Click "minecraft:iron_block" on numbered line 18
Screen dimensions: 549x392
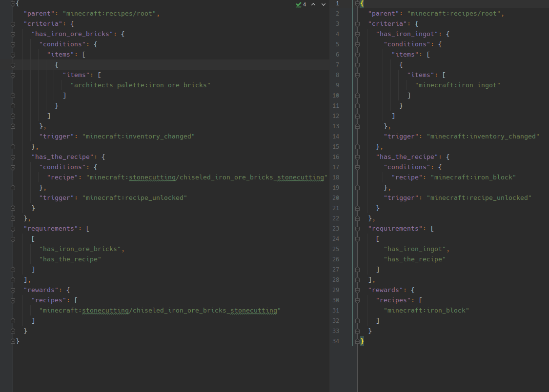[473, 177]
